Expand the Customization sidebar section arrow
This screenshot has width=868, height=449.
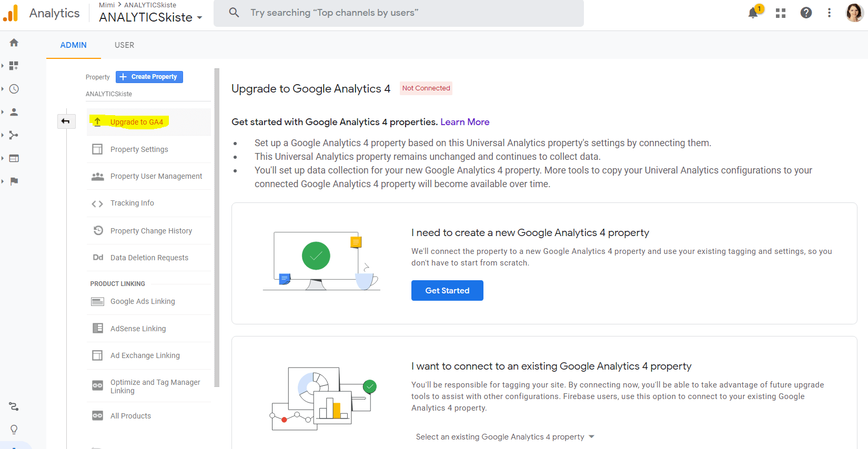3,66
